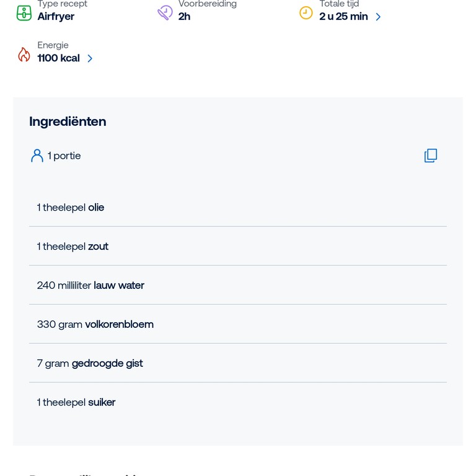Click the 2 u 25 min total time
The height and width of the screenshot is (476, 476).
(x=343, y=16)
